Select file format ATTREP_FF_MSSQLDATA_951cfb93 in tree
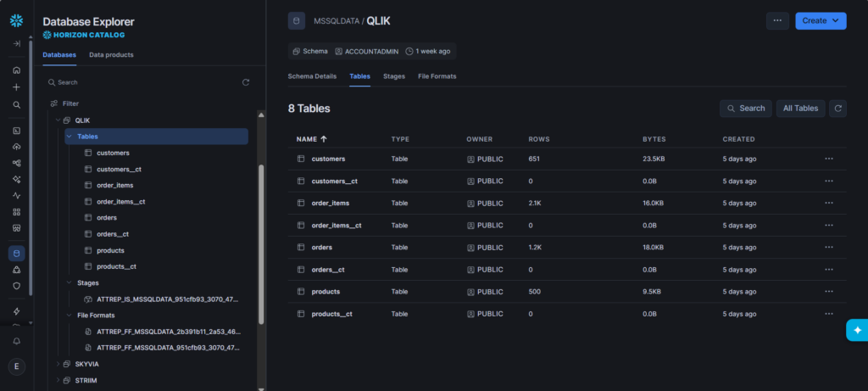This screenshot has height=391, width=868. point(169,348)
